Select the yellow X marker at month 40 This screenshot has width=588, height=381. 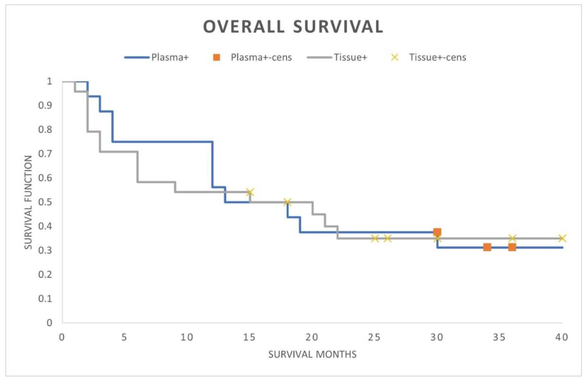tap(562, 238)
